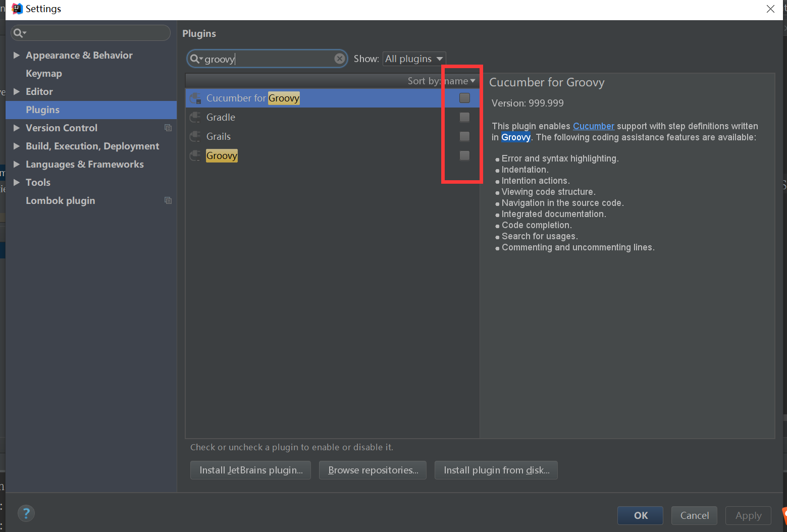Click the IntelliJ logo in title bar
Image resolution: width=787 pixels, height=532 pixels.
click(x=17, y=9)
